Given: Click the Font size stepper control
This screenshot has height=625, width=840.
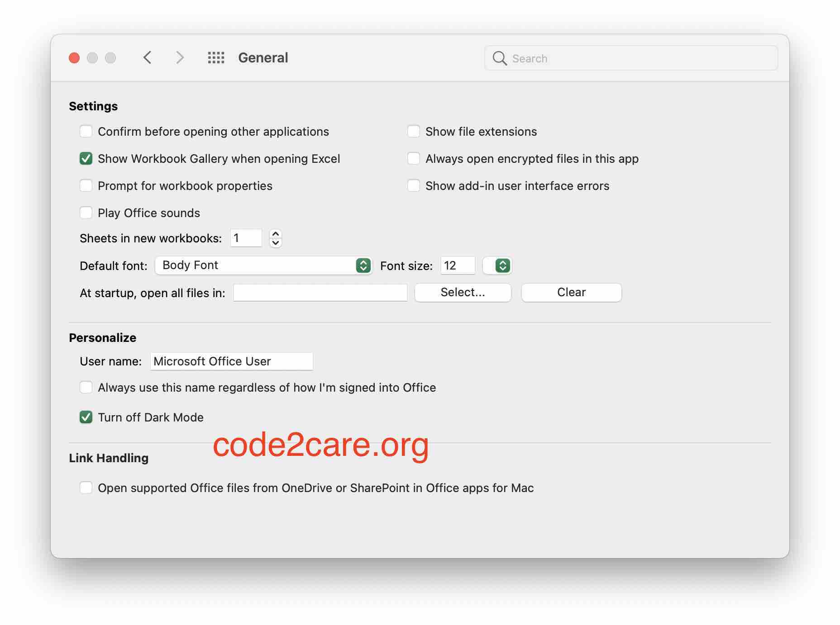Looking at the screenshot, I should 496,265.
